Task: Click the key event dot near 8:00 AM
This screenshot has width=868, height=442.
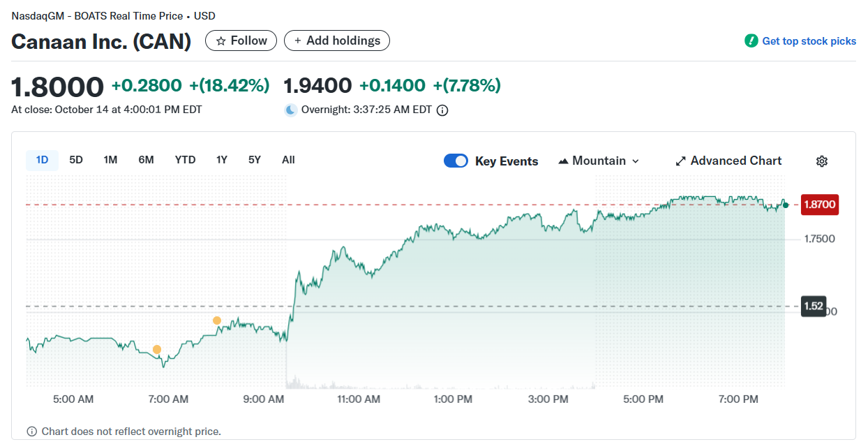Action: 217,321
